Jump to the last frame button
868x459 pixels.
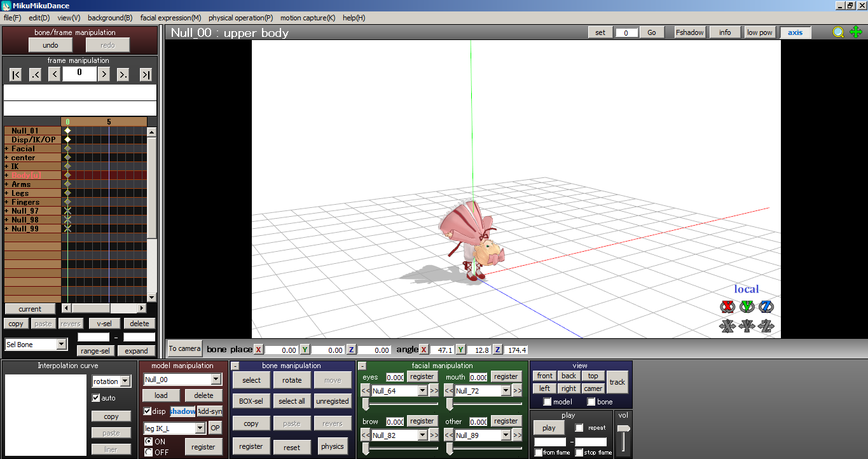pyautogui.click(x=146, y=75)
